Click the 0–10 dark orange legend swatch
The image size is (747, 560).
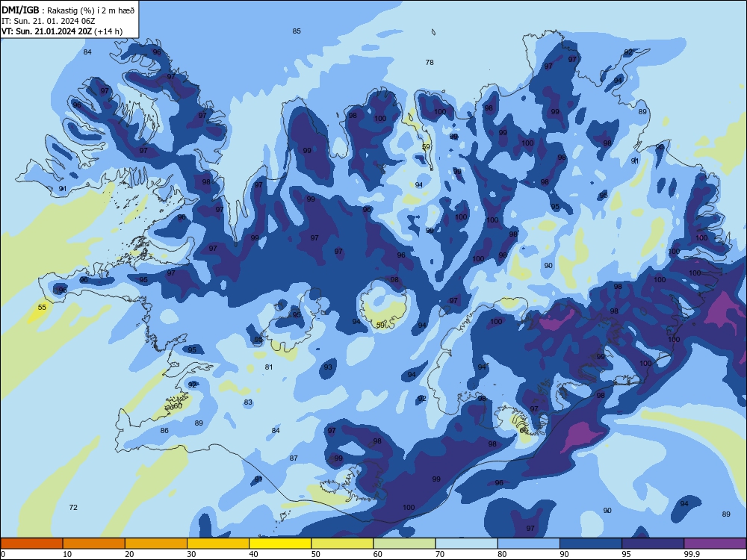click(31, 544)
